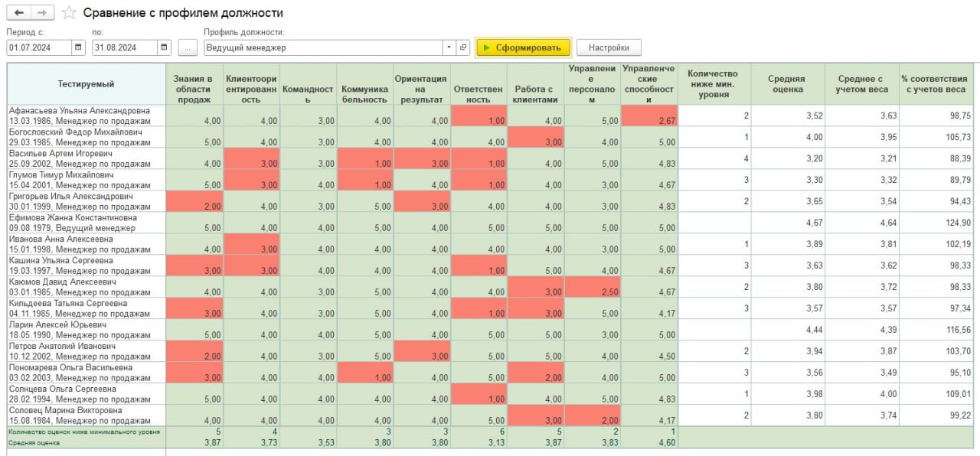980x456 pixels.
Task: Open calendar for the period start date
Action: point(78,47)
